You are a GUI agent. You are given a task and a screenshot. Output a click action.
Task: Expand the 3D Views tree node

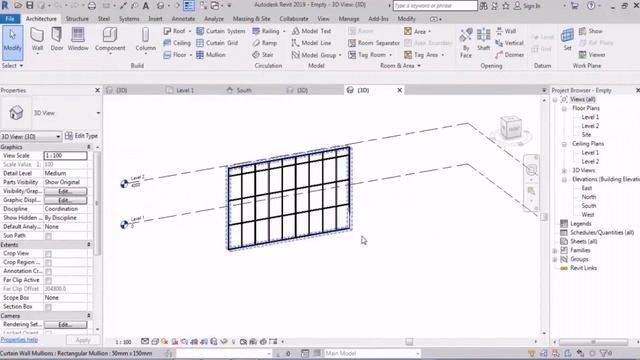click(x=564, y=171)
